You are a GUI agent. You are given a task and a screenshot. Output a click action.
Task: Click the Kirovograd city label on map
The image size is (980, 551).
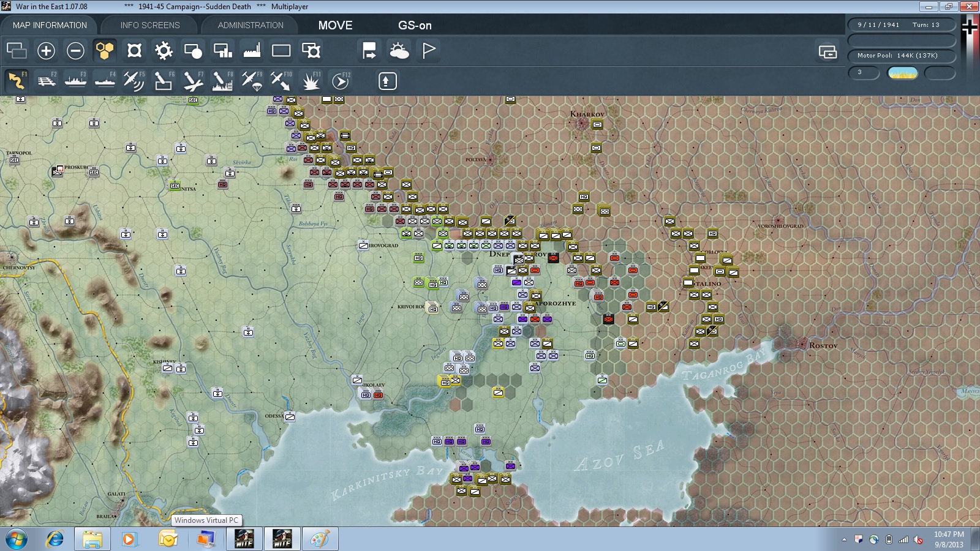pyautogui.click(x=383, y=246)
